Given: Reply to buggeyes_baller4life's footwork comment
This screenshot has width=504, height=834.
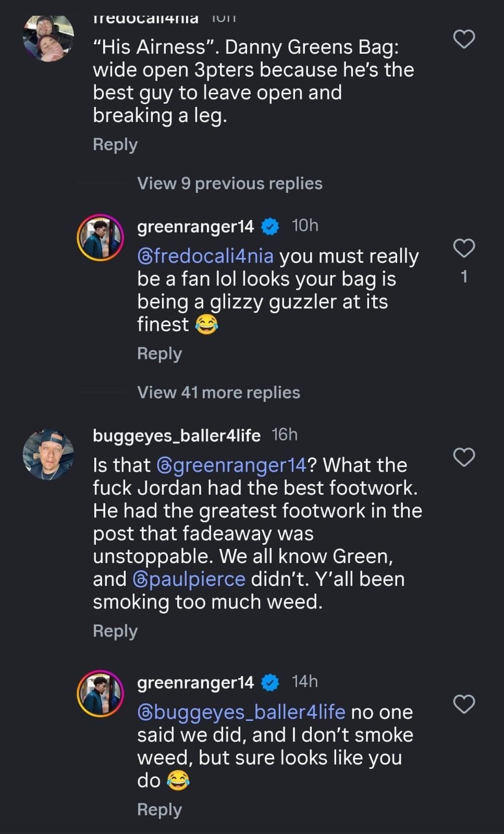Looking at the screenshot, I should tap(114, 631).
